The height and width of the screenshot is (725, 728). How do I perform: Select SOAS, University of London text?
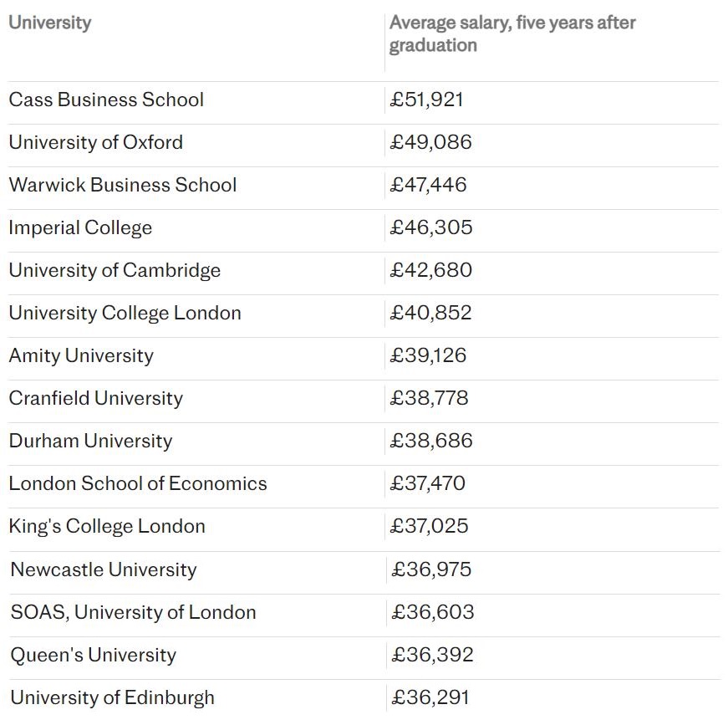[133, 612]
